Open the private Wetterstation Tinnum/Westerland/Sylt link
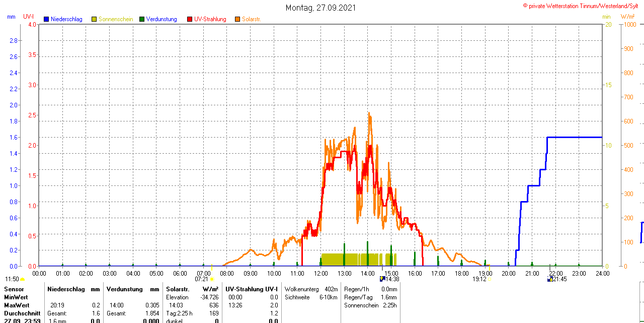Viewport: 644px width, 323px height. pos(583,6)
